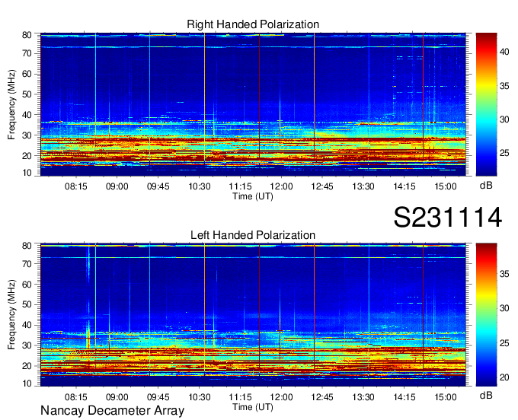Click the 09:00 time tick on Left Handed plot
This screenshot has width=518, height=420.
click(117, 397)
